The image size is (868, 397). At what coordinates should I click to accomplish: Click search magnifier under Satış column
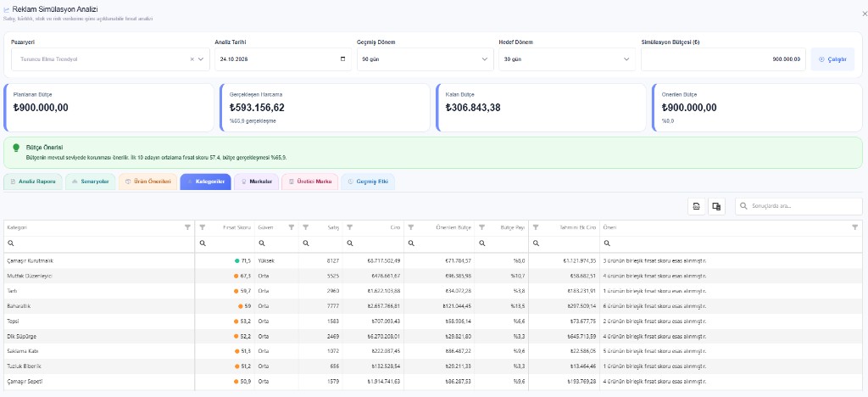[x=305, y=243]
